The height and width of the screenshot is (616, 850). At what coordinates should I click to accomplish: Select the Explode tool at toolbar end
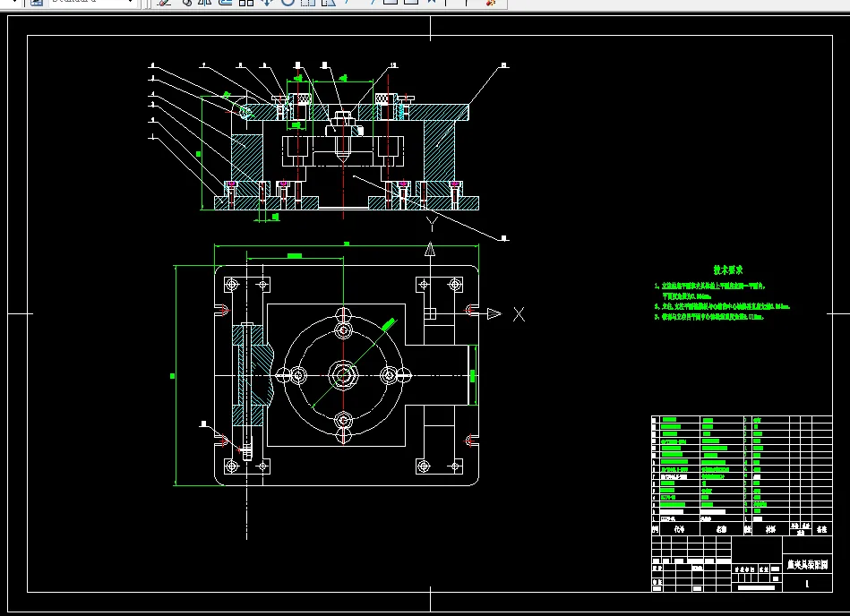(x=491, y=2)
